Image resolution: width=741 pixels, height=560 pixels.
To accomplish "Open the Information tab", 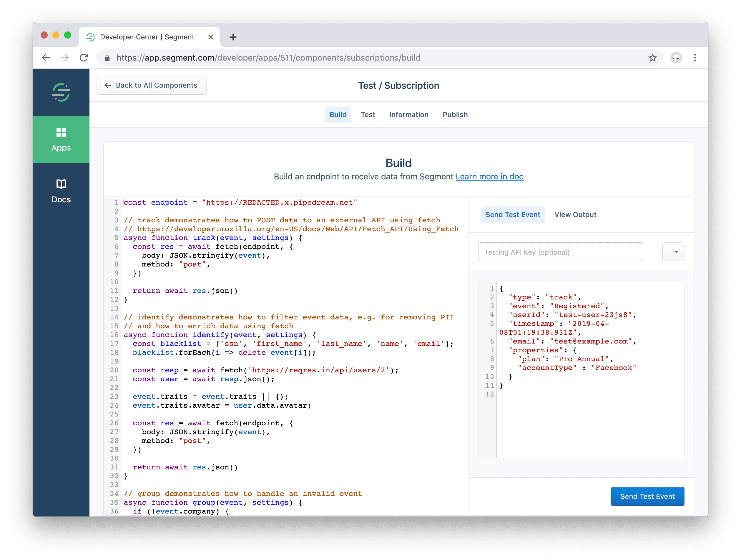I will (409, 114).
